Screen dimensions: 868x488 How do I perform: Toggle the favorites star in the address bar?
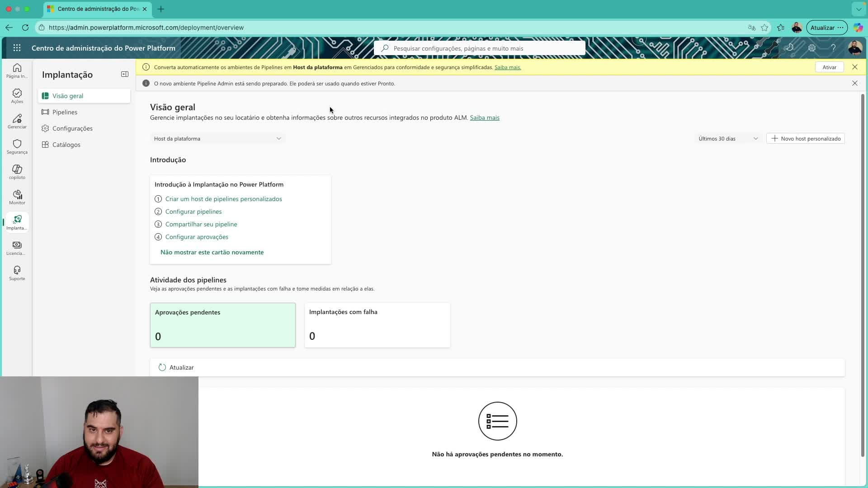[765, 28]
